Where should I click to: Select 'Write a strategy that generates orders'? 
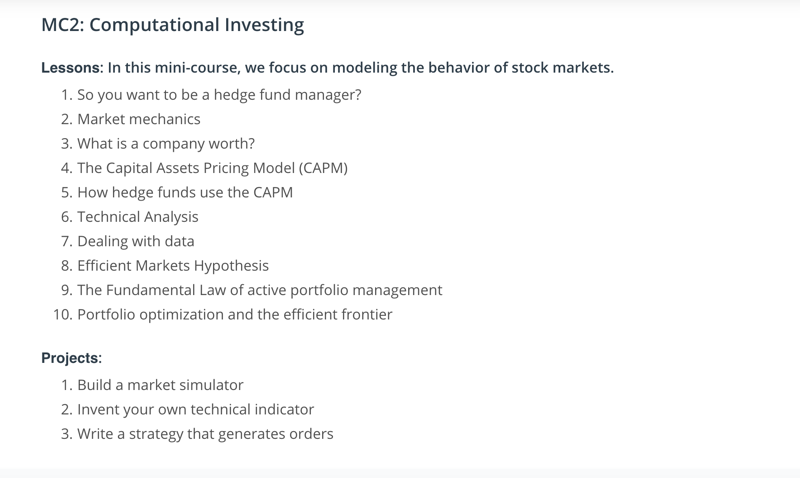click(x=205, y=434)
